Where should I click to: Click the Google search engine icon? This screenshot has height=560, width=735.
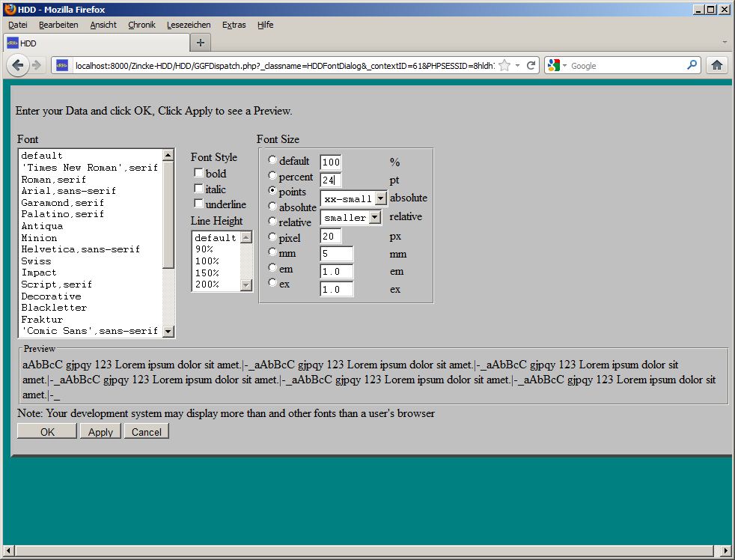pyautogui.click(x=554, y=65)
